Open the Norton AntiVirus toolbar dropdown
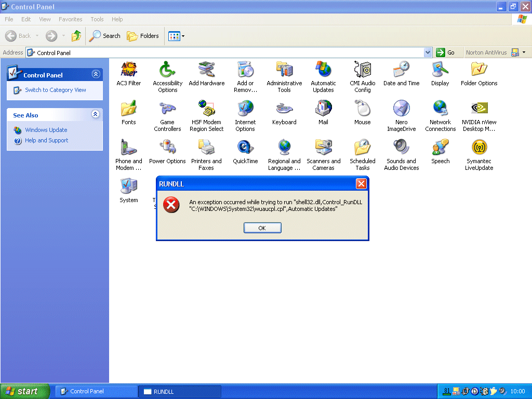The width and height of the screenshot is (532, 399). 524,52
